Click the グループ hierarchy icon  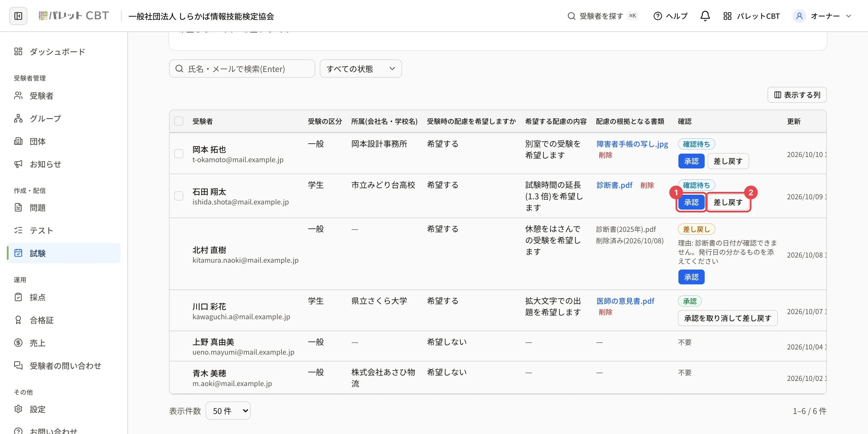coord(18,118)
